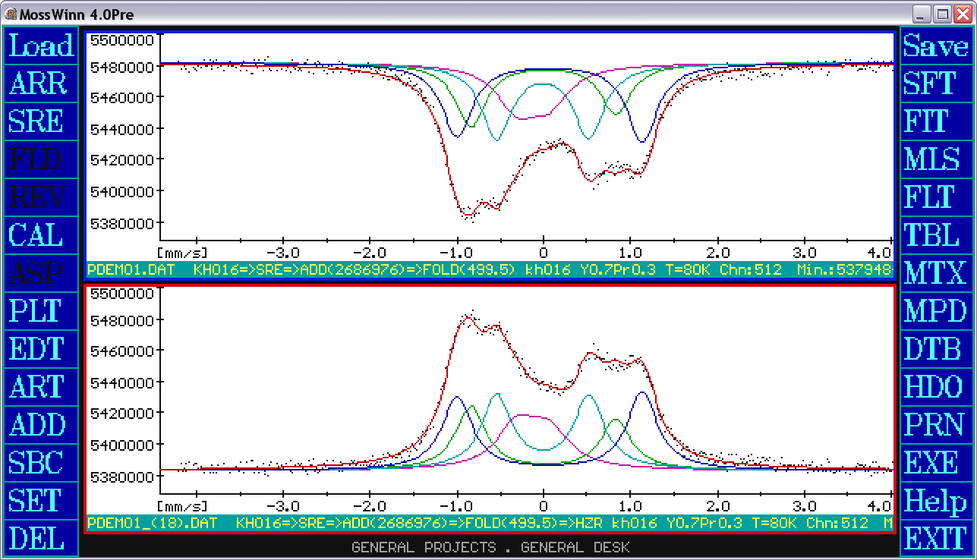Click the MossWinn title bar icon
The height and width of the screenshot is (560, 977).
(10, 14)
